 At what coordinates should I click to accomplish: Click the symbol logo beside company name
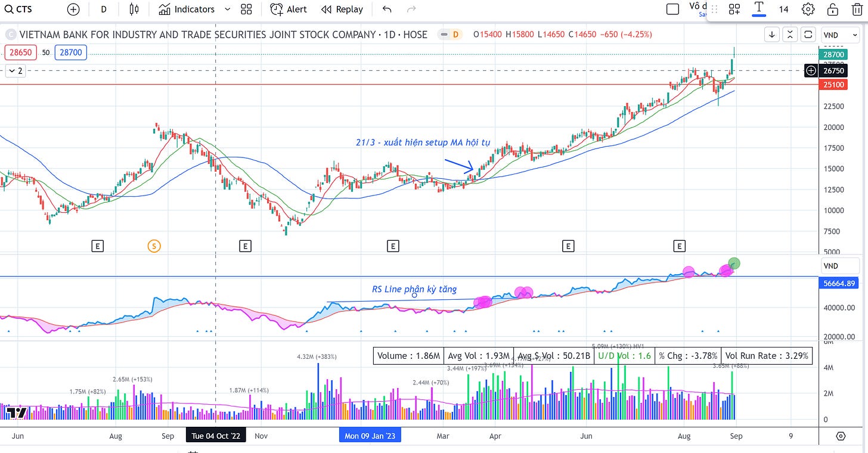click(x=10, y=35)
